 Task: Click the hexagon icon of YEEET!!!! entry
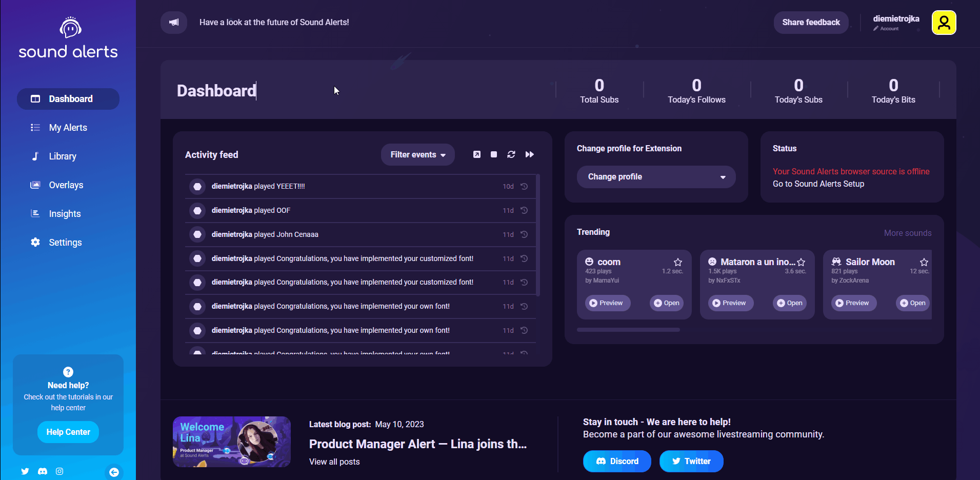pos(197,186)
